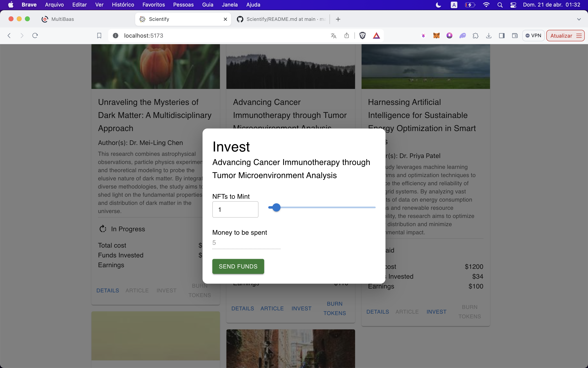Open Brave Shields lion icon

pos(362,36)
